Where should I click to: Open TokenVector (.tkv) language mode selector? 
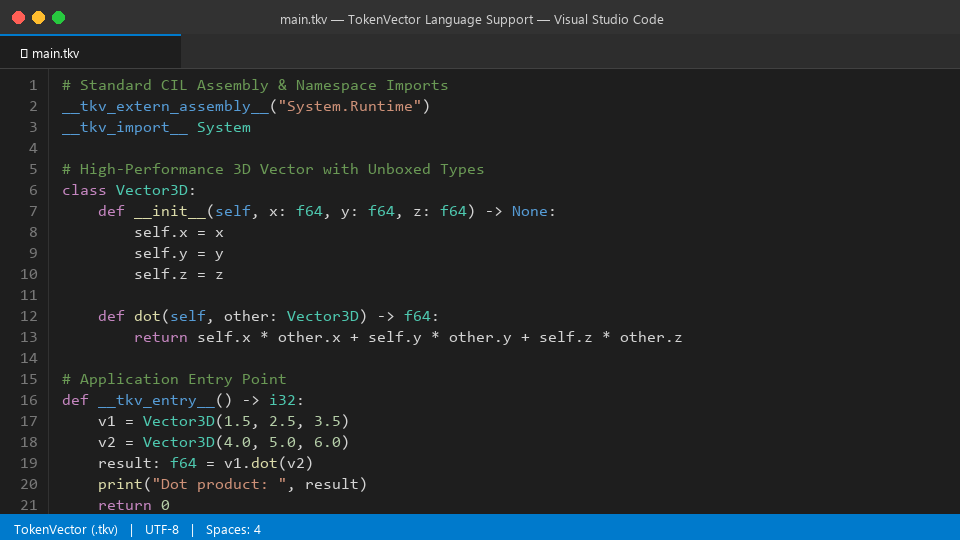pyautogui.click(x=66, y=529)
